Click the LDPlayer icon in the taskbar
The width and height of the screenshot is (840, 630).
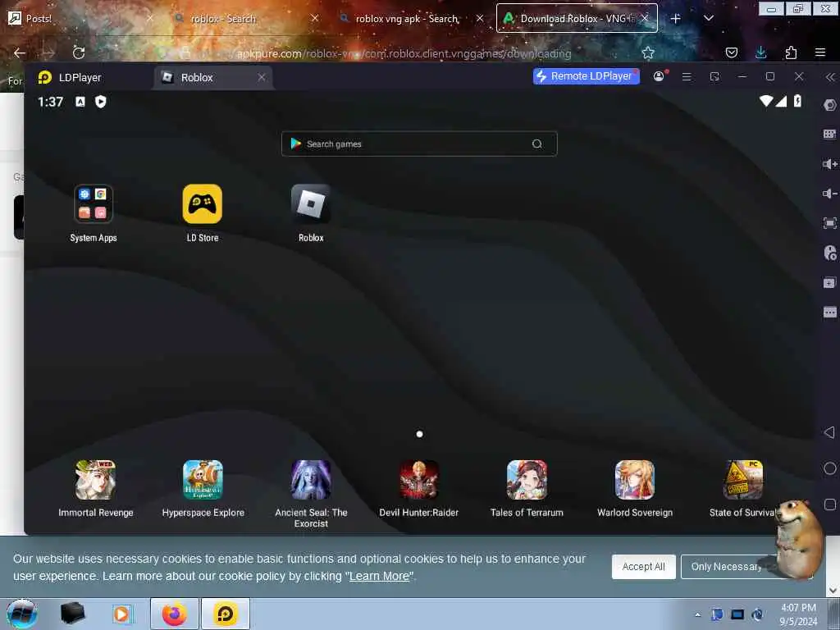point(226,614)
